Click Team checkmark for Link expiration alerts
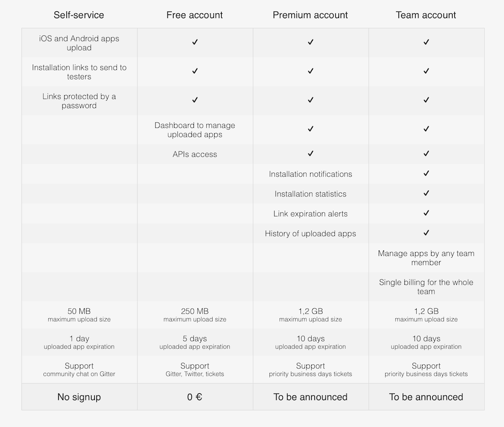This screenshot has width=504, height=427. (426, 213)
